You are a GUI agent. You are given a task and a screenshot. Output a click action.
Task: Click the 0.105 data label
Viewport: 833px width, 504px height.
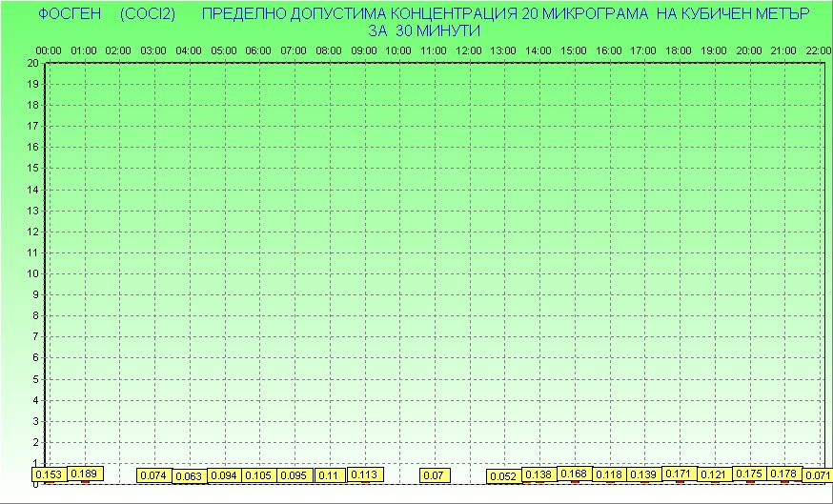258,475
